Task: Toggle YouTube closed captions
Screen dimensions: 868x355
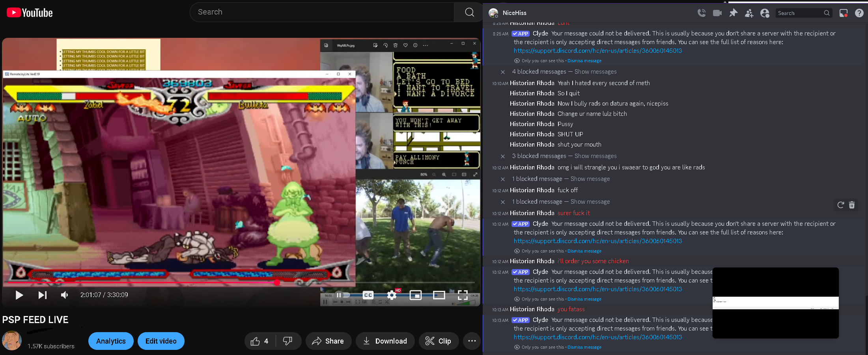Action: tap(368, 295)
